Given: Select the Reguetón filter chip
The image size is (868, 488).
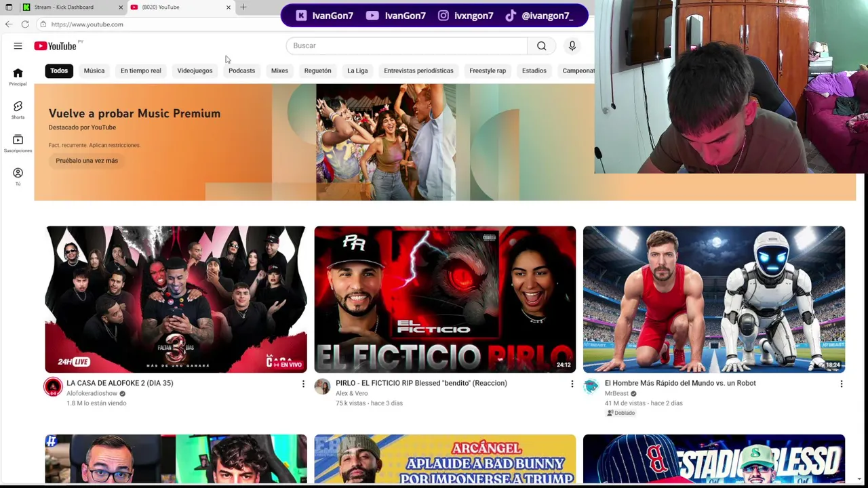Looking at the screenshot, I should (x=317, y=70).
